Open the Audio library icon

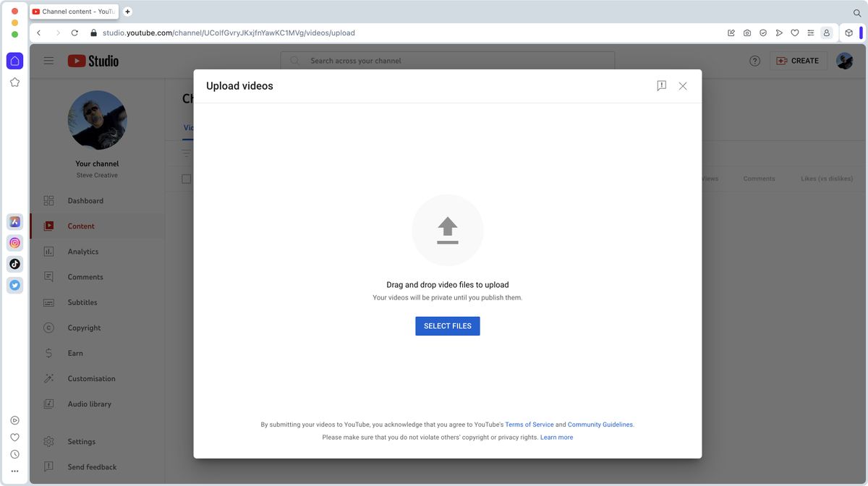point(48,404)
